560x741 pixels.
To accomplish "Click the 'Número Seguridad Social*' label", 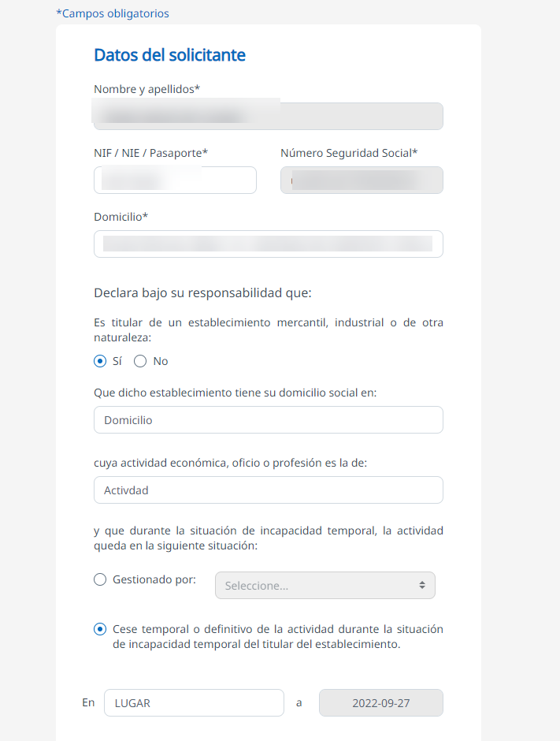I will click(x=349, y=153).
